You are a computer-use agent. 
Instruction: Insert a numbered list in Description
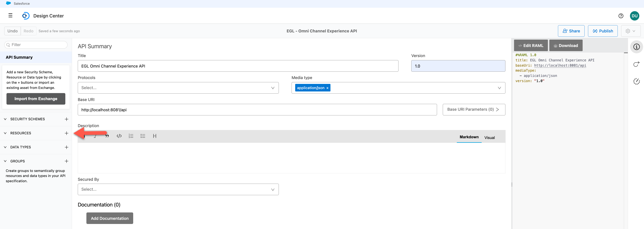131,136
